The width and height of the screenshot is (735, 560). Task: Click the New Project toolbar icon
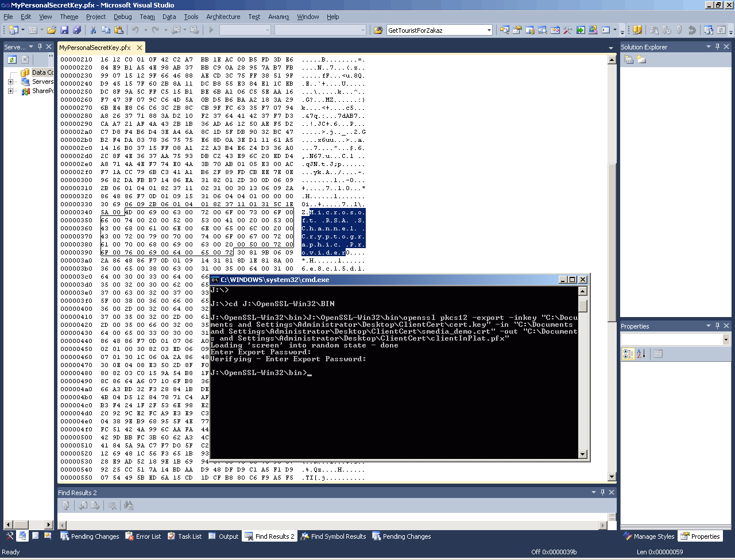[x=14, y=30]
